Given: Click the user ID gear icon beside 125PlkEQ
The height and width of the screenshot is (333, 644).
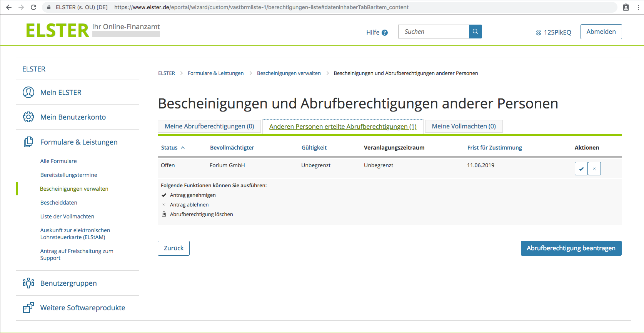Looking at the screenshot, I should click(x=539, y=33).
